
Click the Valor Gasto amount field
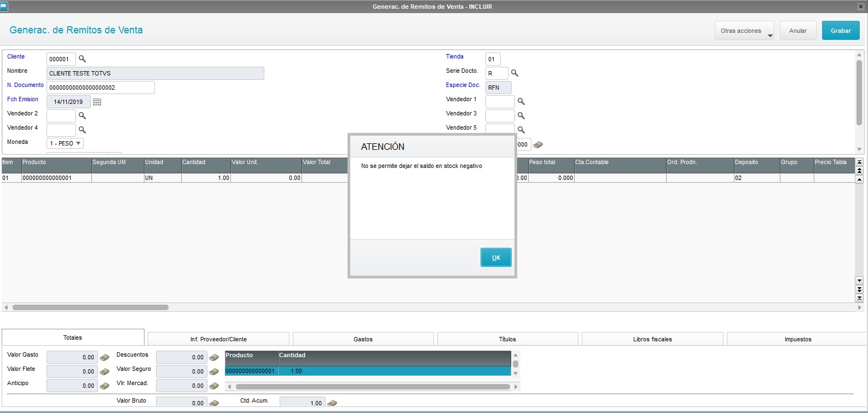72,358
